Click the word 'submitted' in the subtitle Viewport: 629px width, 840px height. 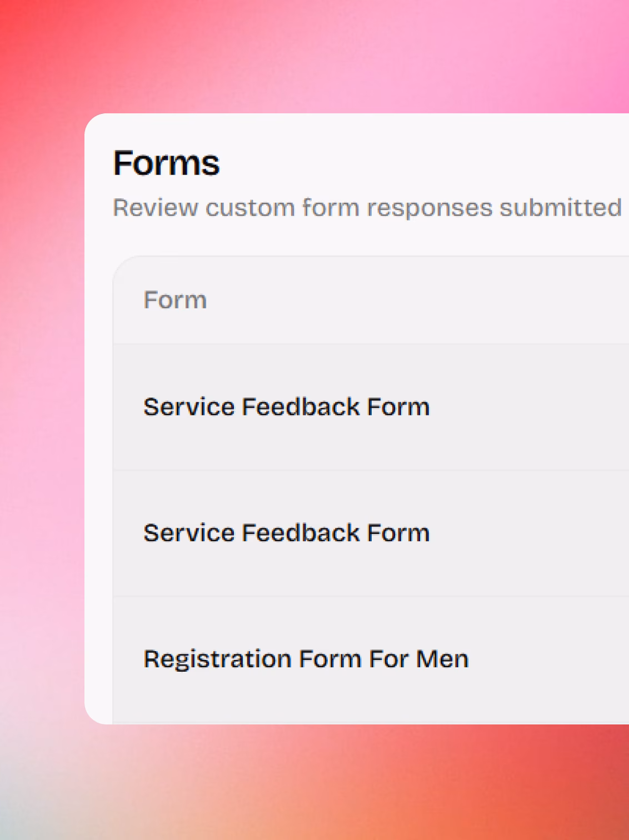561,208
